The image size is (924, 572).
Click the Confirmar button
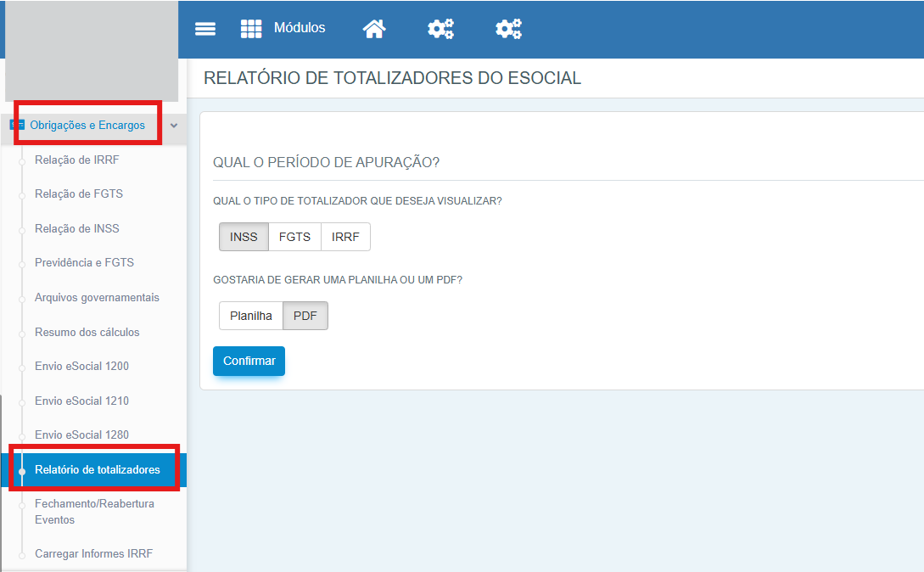[x=249, y=361]
